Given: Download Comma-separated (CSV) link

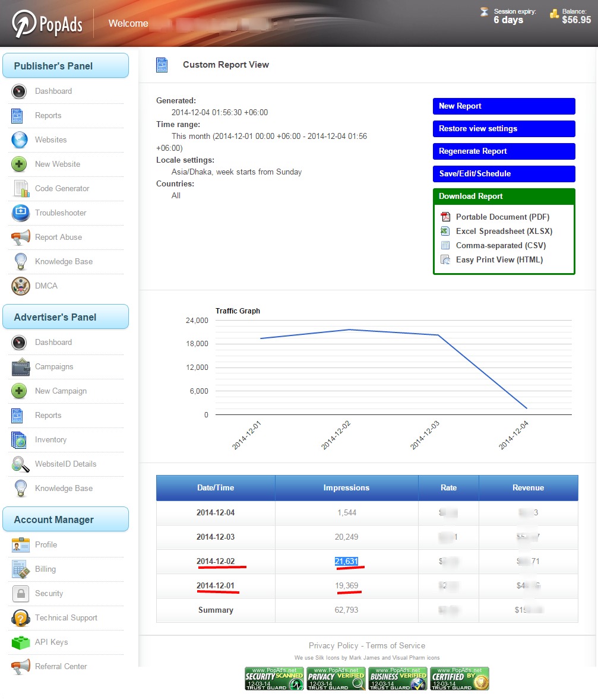Looking at the screenshot, I should pos(501,246).
